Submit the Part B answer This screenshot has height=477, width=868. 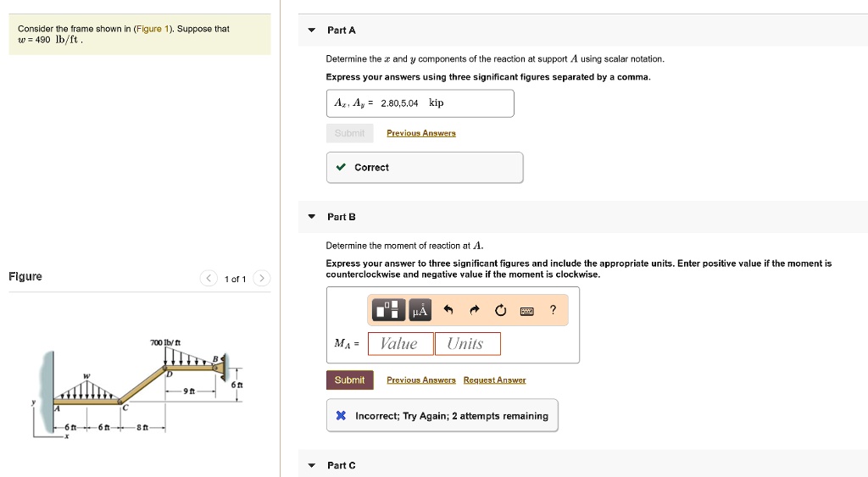(x=349, y=380)
